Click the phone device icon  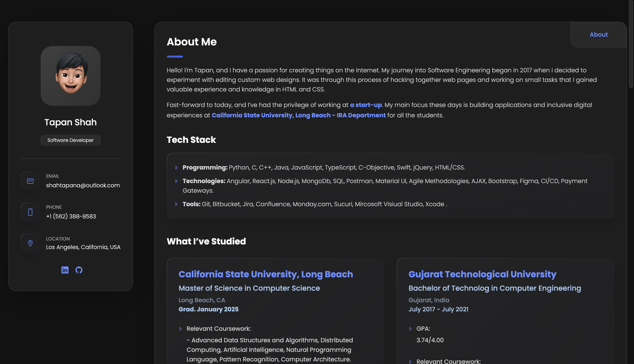coord(30,212)
